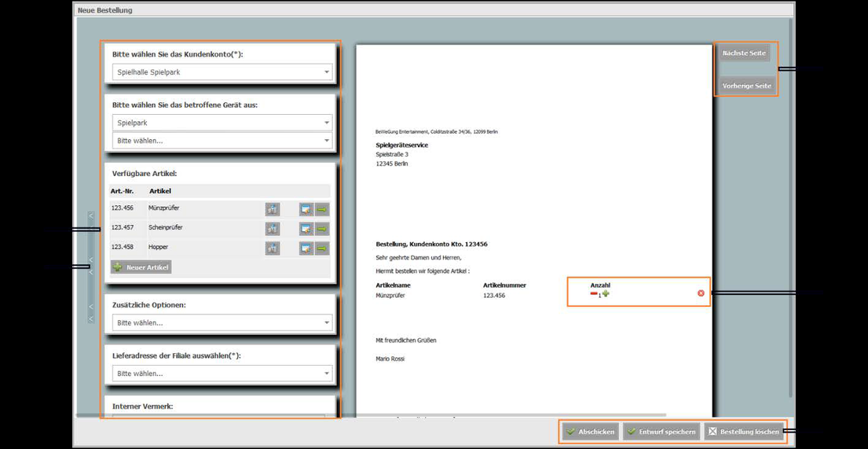Click the green arrow icon in Scheinprüfer row

pyautogui.click(x=322, y=228)
